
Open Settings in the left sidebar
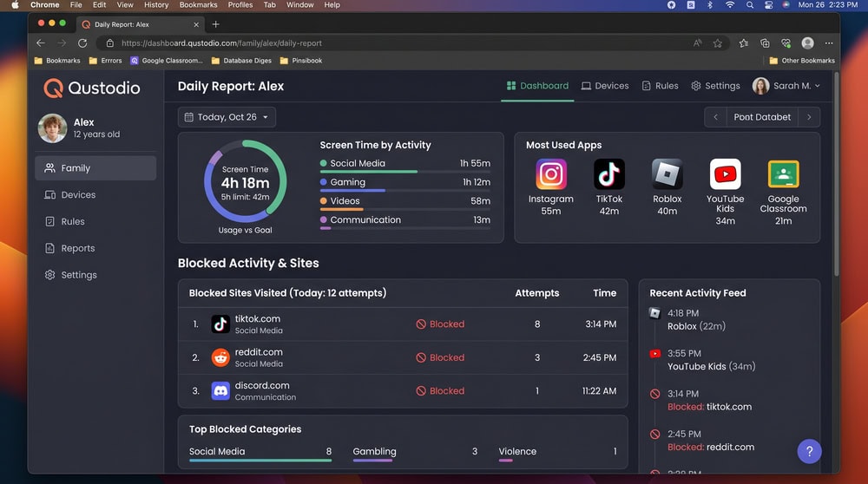tap(95, 275)
